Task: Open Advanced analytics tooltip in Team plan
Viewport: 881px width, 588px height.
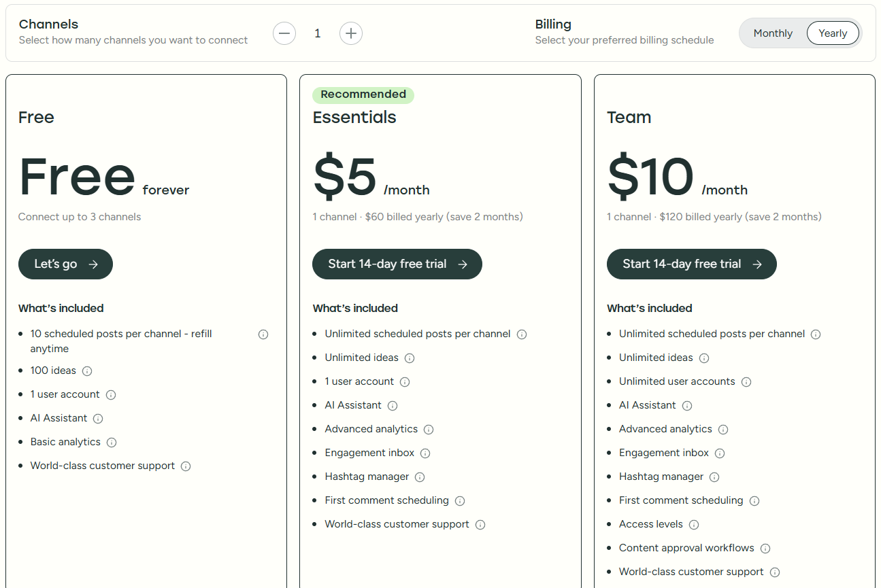Action: point(723,429)
